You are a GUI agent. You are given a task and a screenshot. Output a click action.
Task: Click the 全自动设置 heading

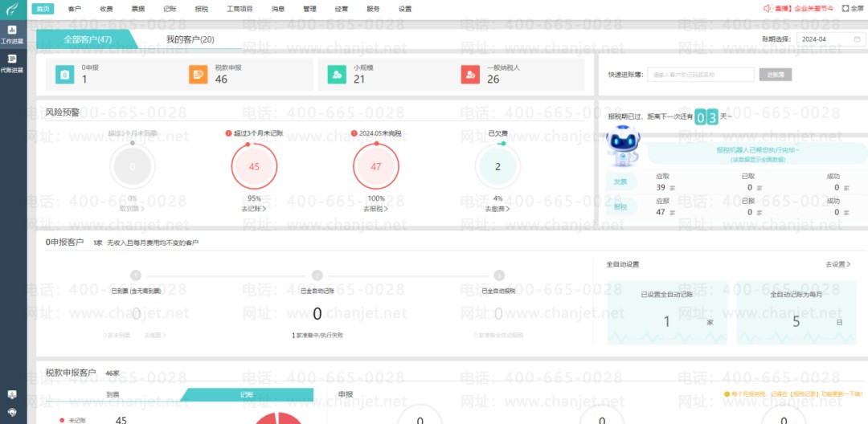tap(623, 264)
